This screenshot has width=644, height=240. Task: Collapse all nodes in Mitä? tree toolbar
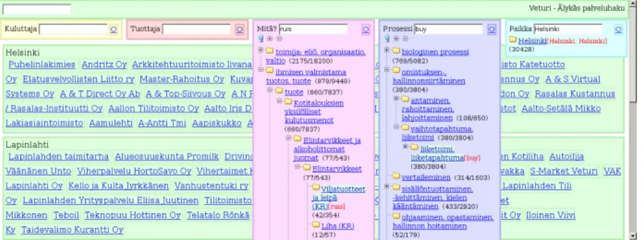279,39
